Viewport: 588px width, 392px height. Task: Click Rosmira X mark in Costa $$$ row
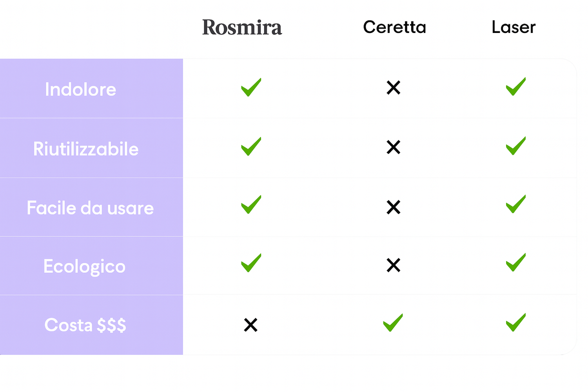point(250,325)
